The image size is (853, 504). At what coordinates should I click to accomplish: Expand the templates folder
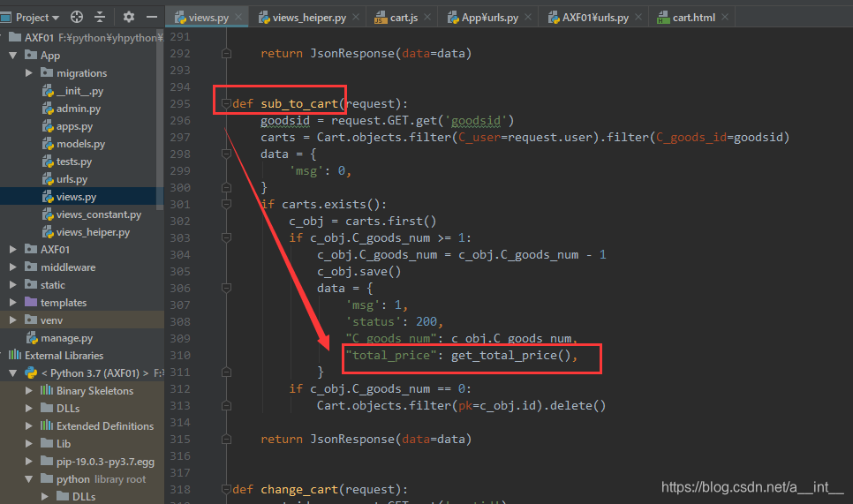point(13,302)
